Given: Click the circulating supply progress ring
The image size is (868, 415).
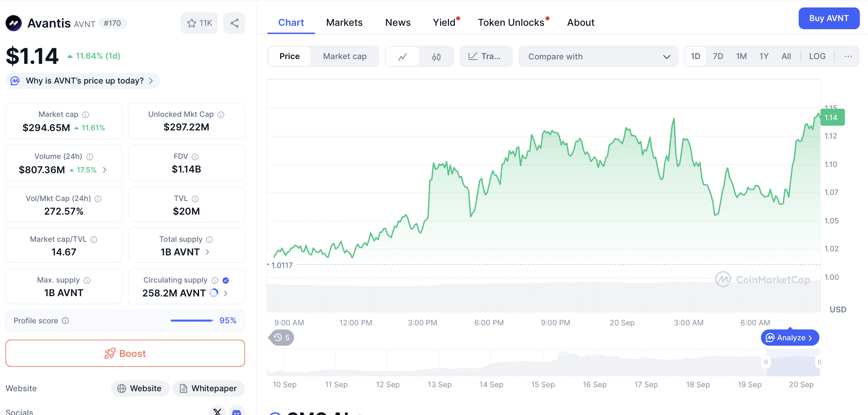Looking at the screenshot, I should point(214,293).
